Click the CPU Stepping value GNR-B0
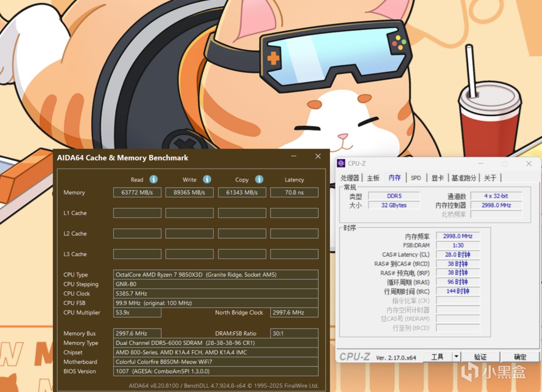Image resolution: width=542 pixels, height=392 pixels. (x=216, y=284)
